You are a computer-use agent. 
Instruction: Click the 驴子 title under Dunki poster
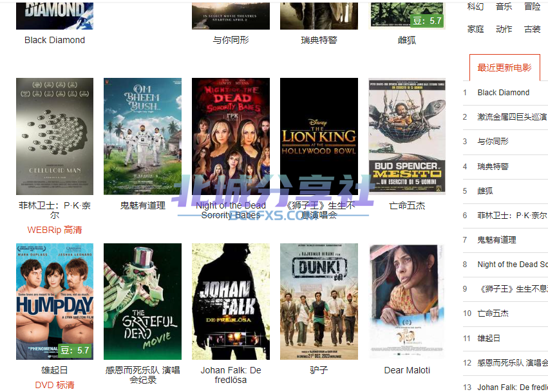(319, 370)
